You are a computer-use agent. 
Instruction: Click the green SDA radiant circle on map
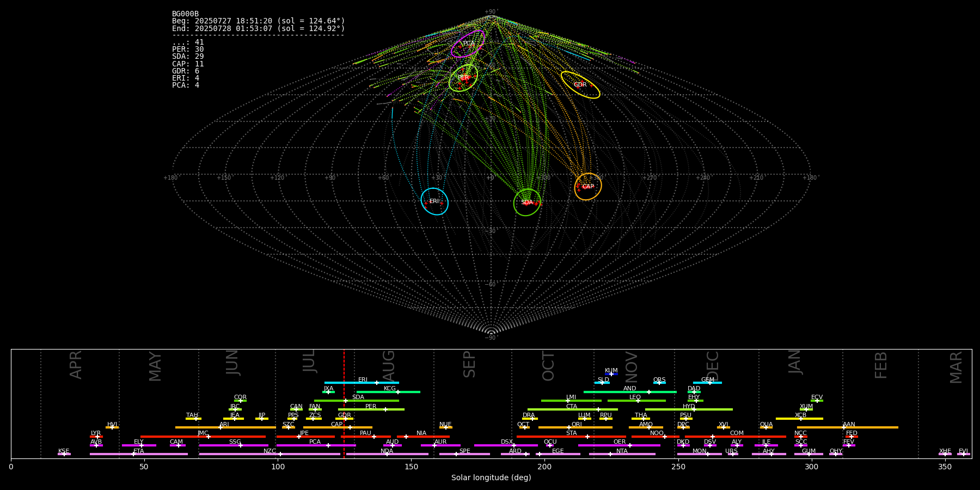(x=527, y=202)
